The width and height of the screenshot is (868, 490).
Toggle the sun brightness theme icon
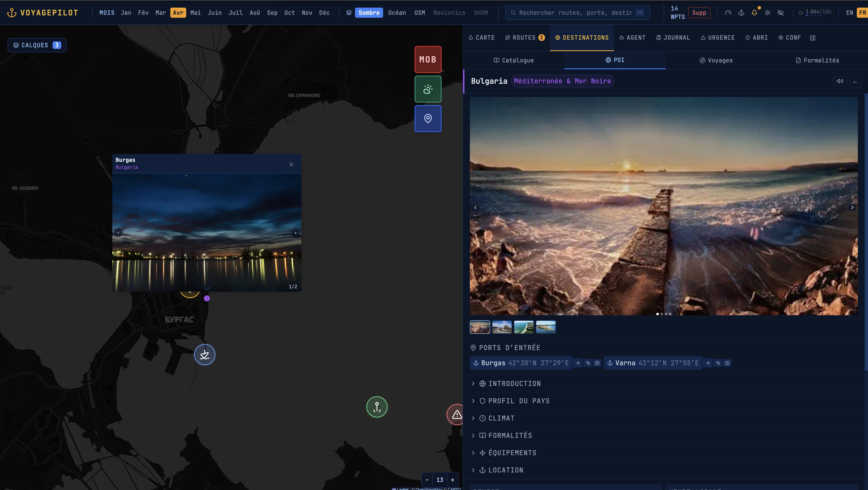(767, 13)
